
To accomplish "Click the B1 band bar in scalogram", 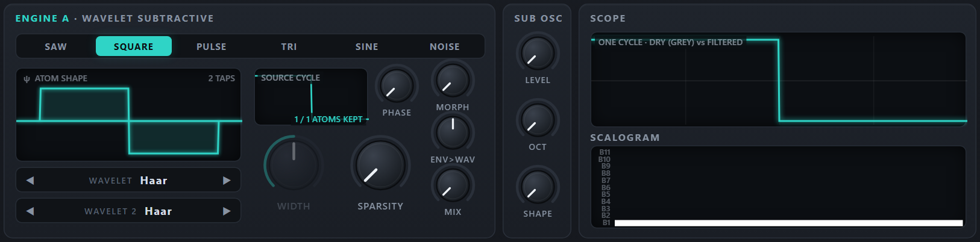I will (x=788, y=223).
